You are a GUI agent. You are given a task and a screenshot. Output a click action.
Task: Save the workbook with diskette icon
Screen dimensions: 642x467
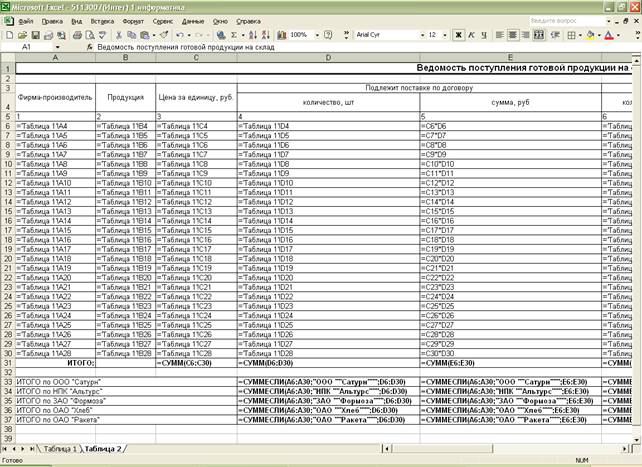pyautogui.click(x=33, y=34)
